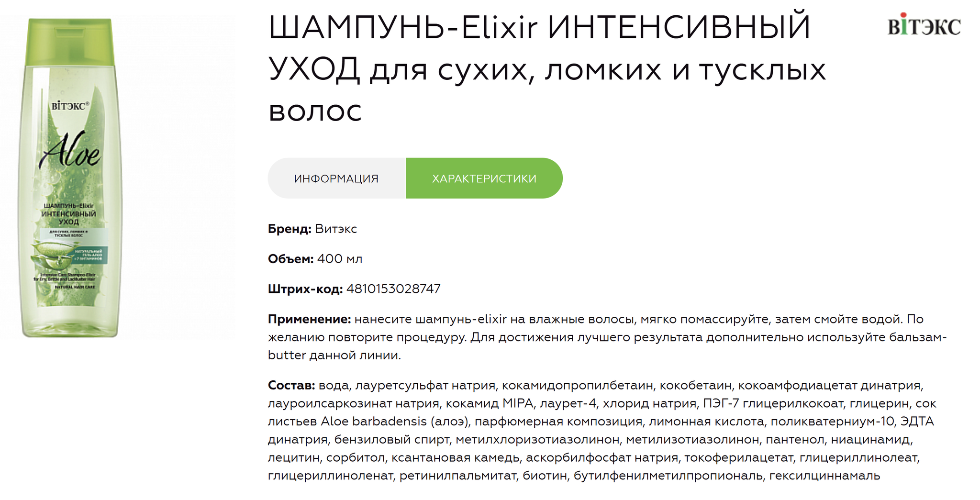Click ИНТЕНСИВНЫЙ УХОД text on bottle label
Screen dimensions: 980x500
pyautogui.click(x=69, y=218)
